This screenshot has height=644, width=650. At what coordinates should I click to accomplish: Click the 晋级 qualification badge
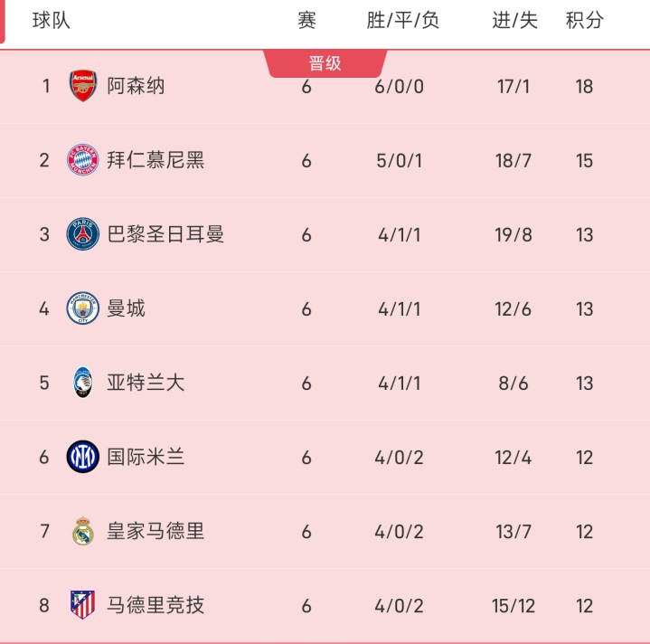tap(325, 63)
